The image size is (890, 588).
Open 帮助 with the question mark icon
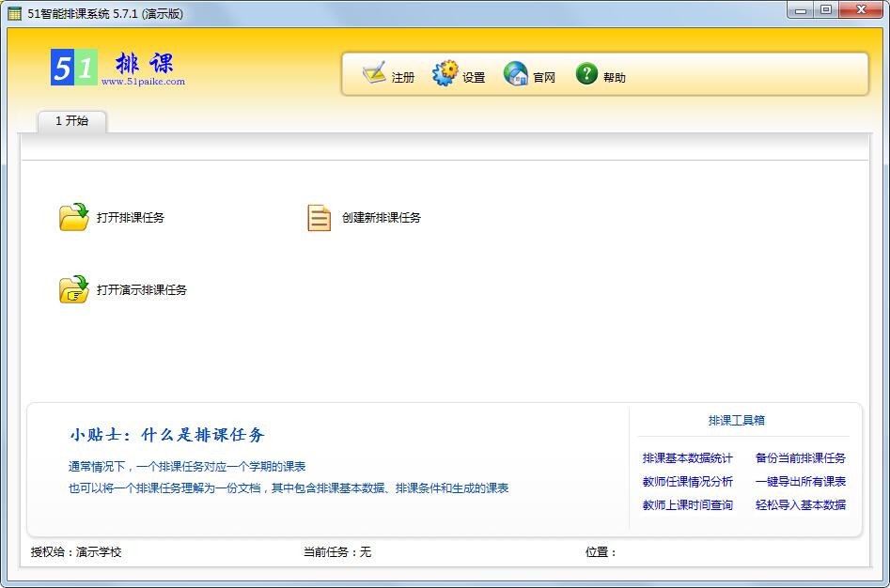coord(586,74)
